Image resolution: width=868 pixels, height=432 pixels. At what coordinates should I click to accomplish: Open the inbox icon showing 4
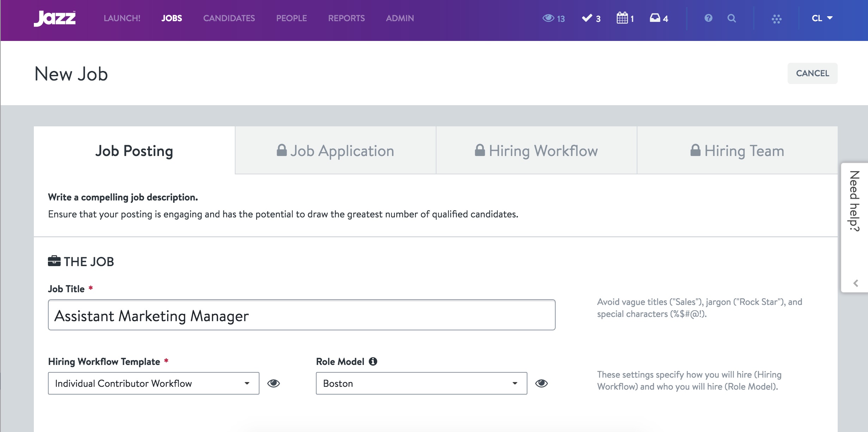pyautogui.click(x=659, y=18)
